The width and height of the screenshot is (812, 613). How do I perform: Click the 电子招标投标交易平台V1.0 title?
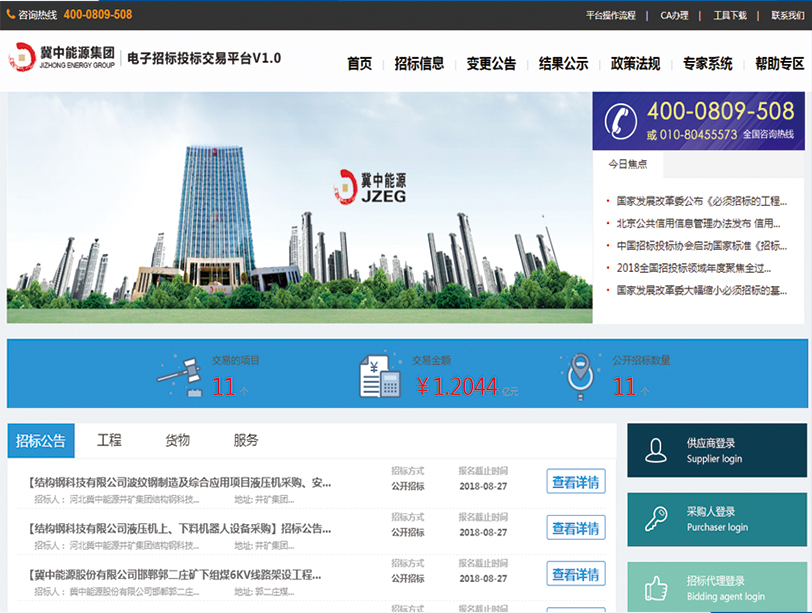204,58
